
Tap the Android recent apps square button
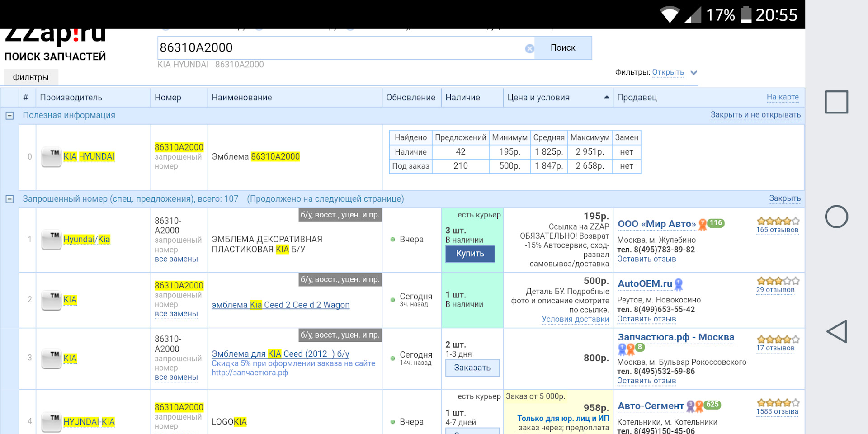click(836, 102)
